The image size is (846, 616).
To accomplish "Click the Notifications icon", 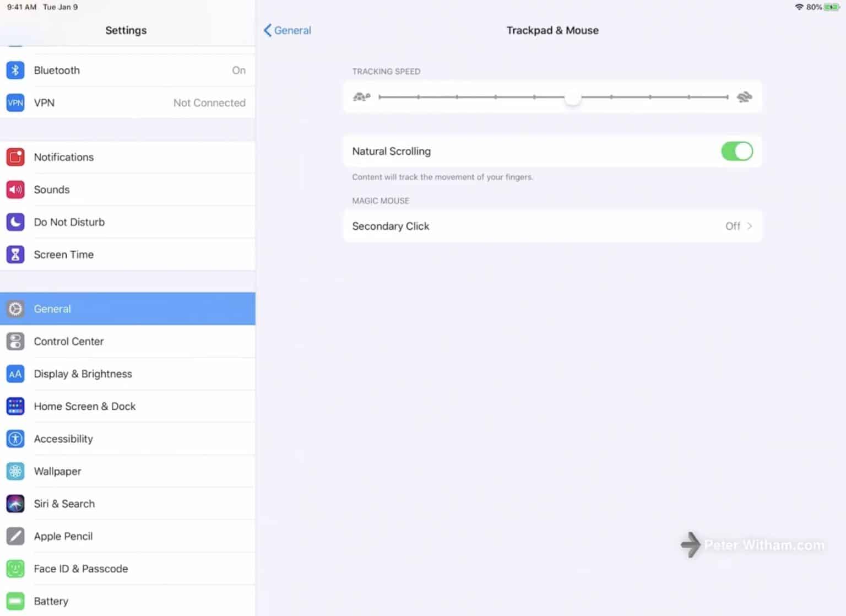I will pos(15,157).
